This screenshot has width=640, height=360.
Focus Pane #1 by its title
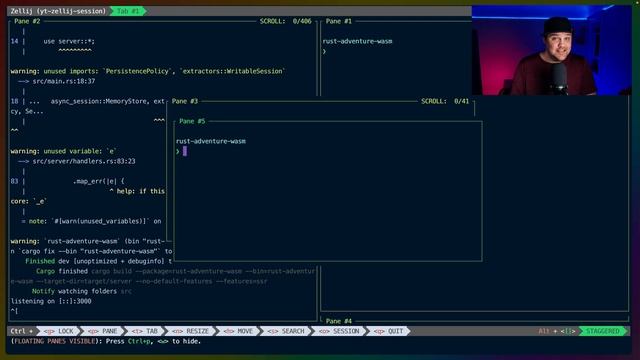pos(338,21)
